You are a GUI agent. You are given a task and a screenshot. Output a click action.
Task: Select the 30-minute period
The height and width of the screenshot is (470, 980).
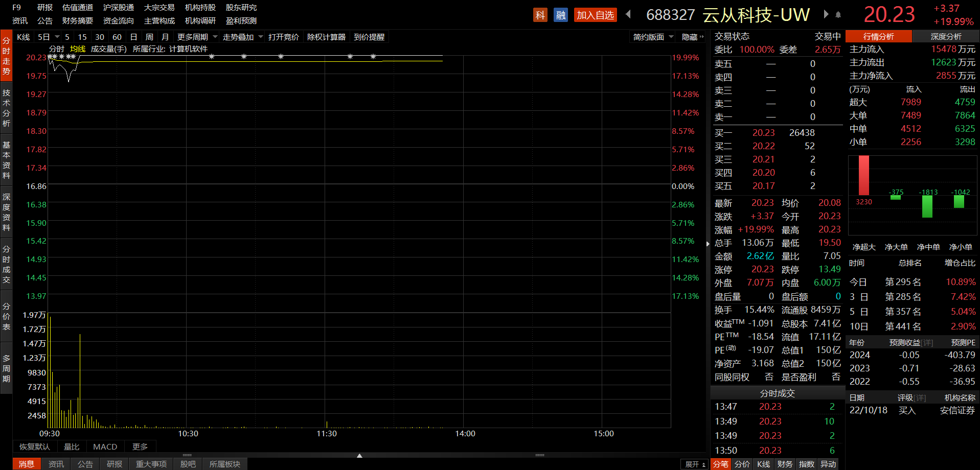pyautogui.click(x=100, y=37)
